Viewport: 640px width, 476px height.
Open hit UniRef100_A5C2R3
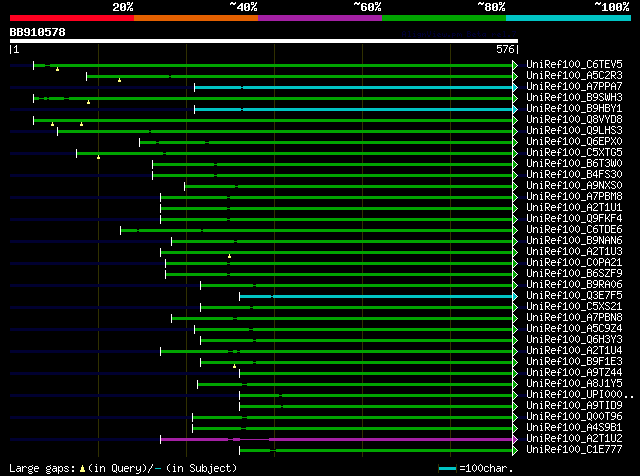tap(574, 76)
